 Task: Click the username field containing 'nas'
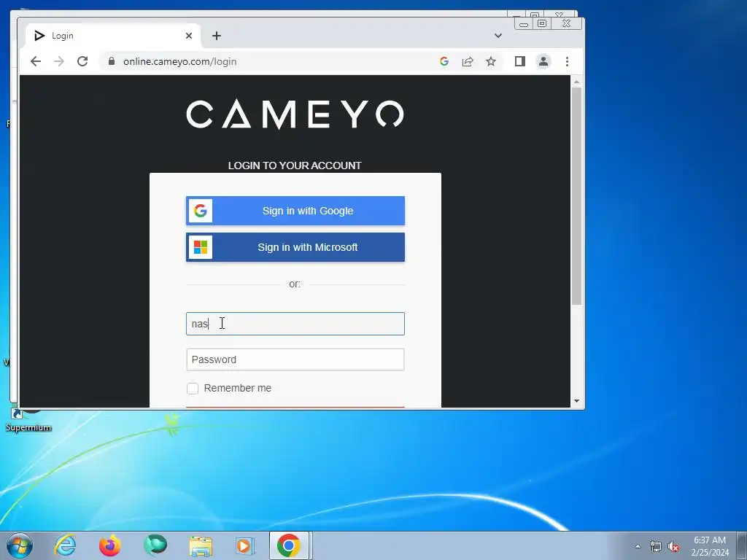295,324
